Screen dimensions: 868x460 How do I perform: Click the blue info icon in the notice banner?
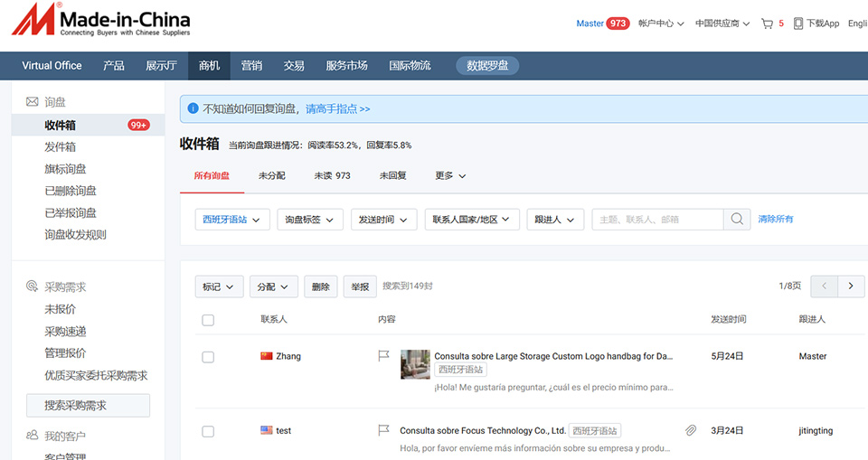[193, 108]
